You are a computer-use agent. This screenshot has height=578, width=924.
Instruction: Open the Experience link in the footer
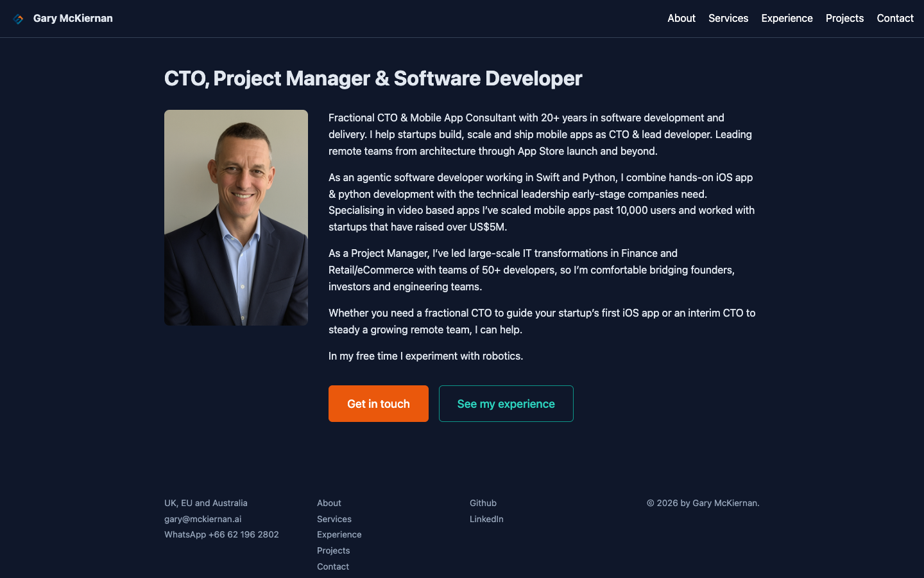(339, 534)
